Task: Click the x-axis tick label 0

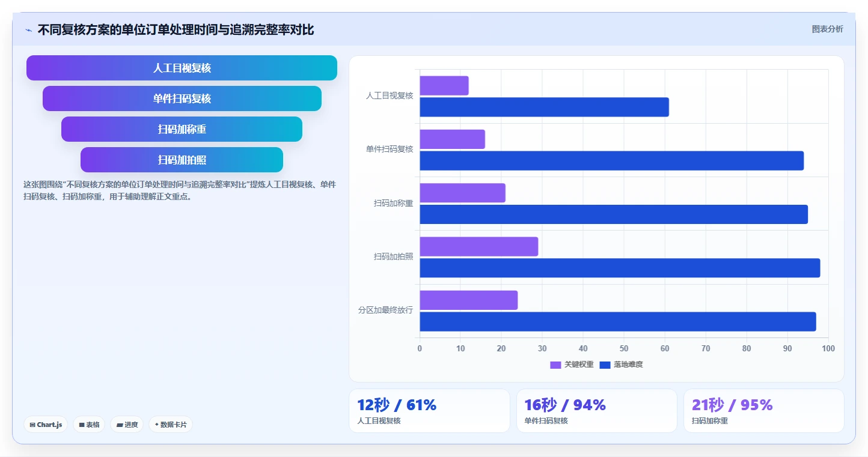Action: click(420, 348)
